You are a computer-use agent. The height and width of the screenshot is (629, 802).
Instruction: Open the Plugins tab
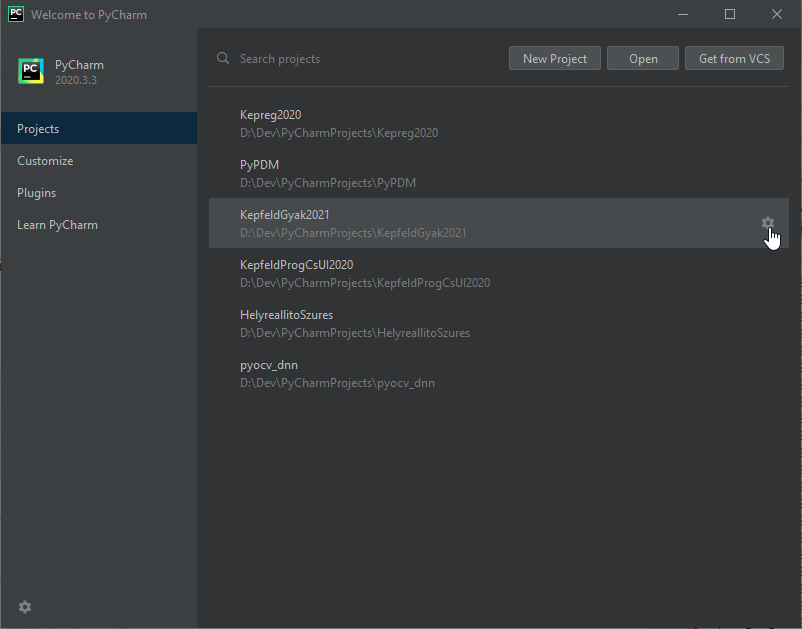point(99,193)
